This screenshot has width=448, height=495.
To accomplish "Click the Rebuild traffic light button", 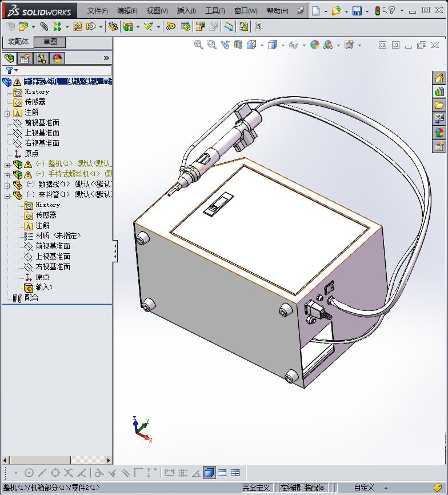I will point(377,11).
